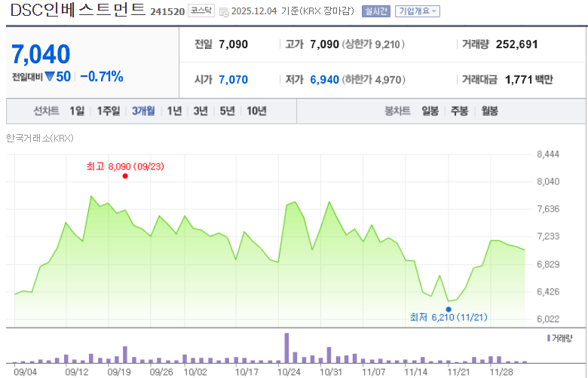Image resolution: width=588 pixels, height=378 pixels.
Task: Select the 1일 line chart tab
Action: [77, 111]
